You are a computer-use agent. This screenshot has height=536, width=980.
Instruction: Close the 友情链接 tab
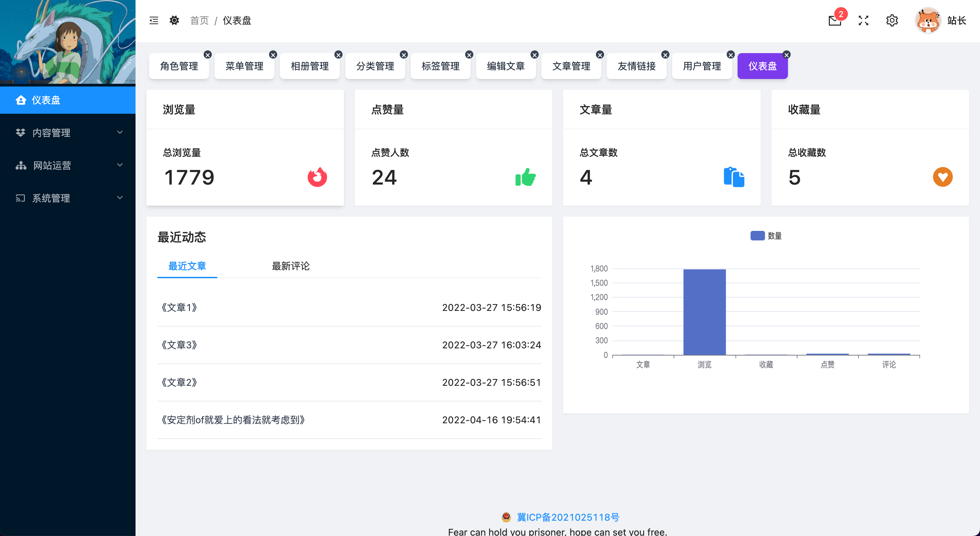coord(666,55)
